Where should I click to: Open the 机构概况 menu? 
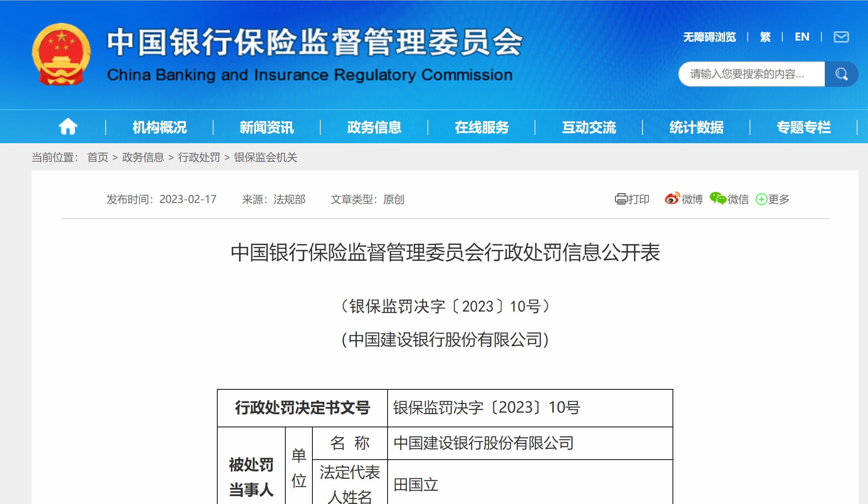coord(159,127)
